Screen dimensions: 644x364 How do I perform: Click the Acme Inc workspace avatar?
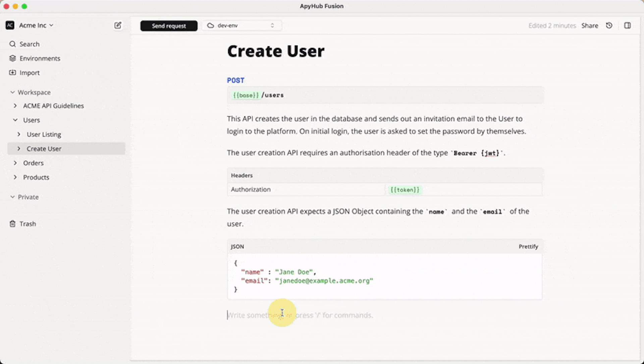[x=10, y=25]
